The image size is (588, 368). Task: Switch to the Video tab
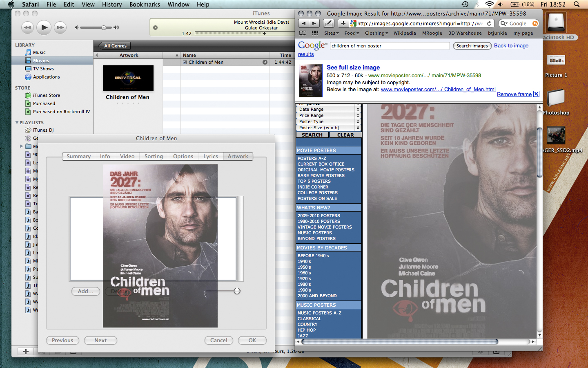[x=127, y=156]
